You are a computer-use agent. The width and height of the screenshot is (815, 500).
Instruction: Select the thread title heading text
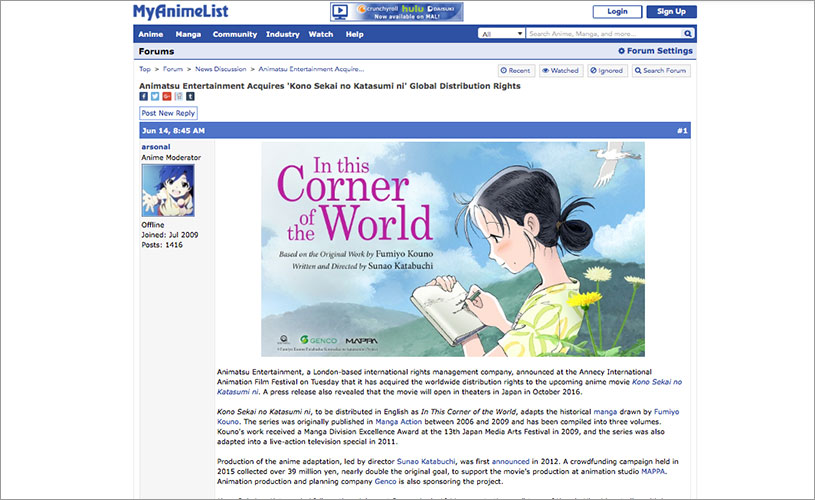[330, 86]
